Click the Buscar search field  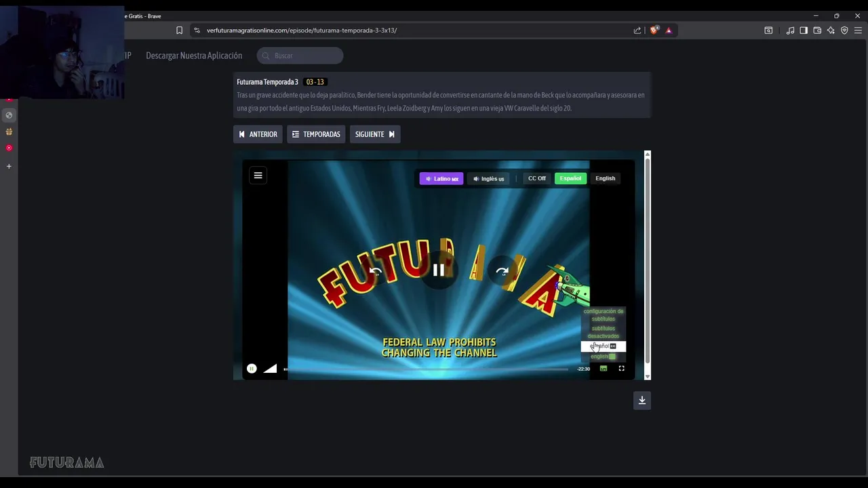tap(300, 56)
